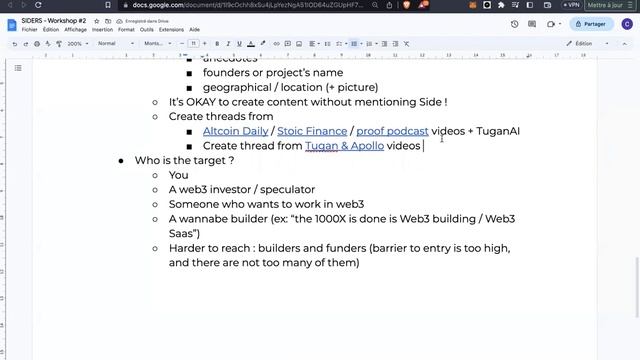Viewport: 640px width, 360px height.
Task: Clear the text formatting
Action: tap(407, 44)
